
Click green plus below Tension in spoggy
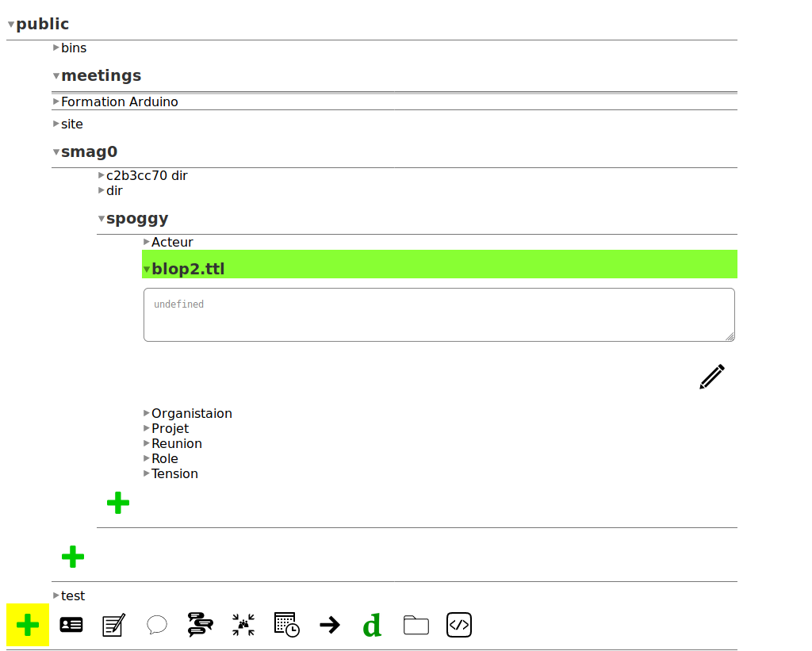(118, 503)
